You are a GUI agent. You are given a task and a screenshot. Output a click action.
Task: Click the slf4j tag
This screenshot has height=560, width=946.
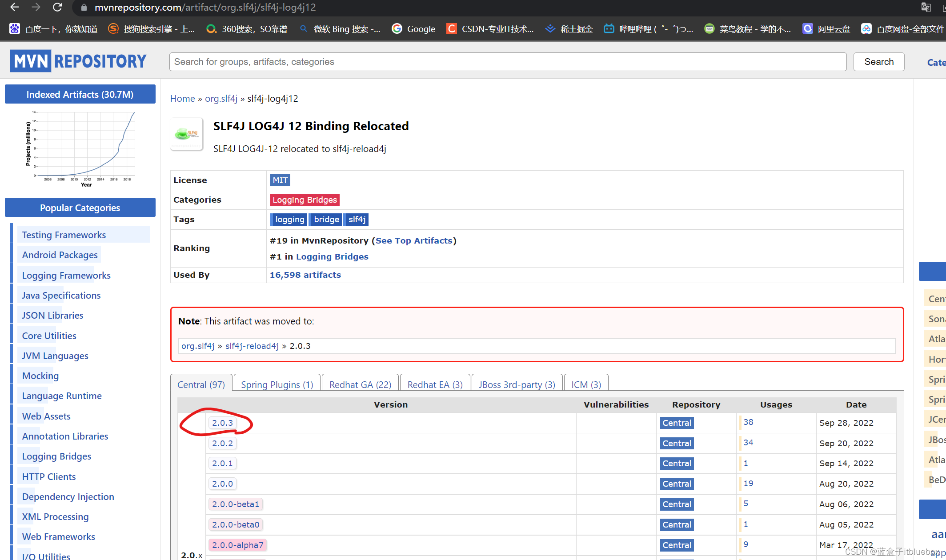357,219
